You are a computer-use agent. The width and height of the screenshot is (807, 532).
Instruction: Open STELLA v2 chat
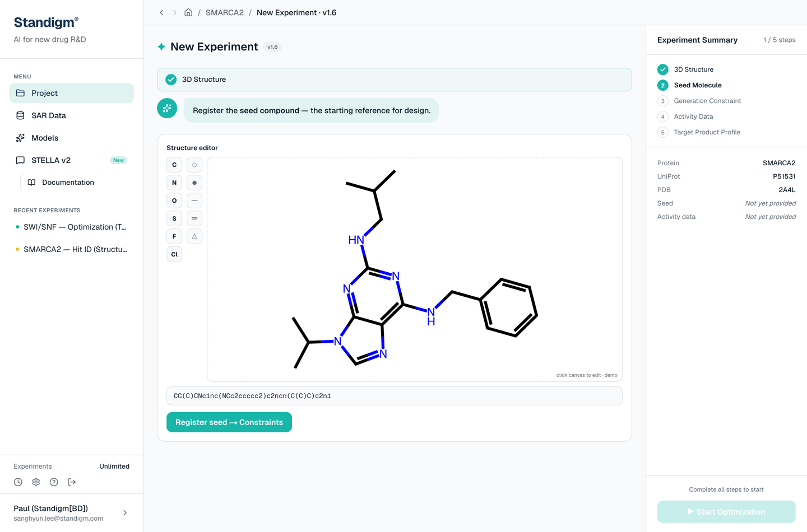point(72,160)
